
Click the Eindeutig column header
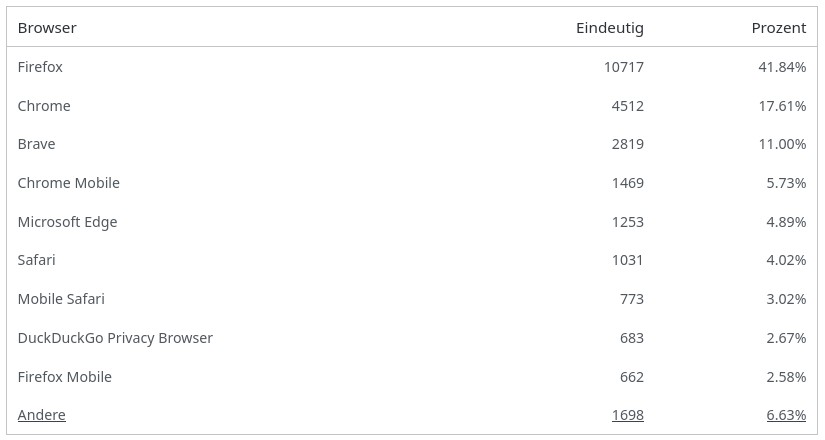click(609, 28)
